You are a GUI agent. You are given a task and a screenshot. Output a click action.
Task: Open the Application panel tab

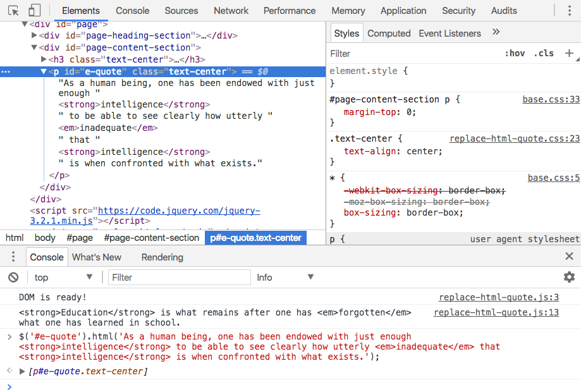coord(403,11)
